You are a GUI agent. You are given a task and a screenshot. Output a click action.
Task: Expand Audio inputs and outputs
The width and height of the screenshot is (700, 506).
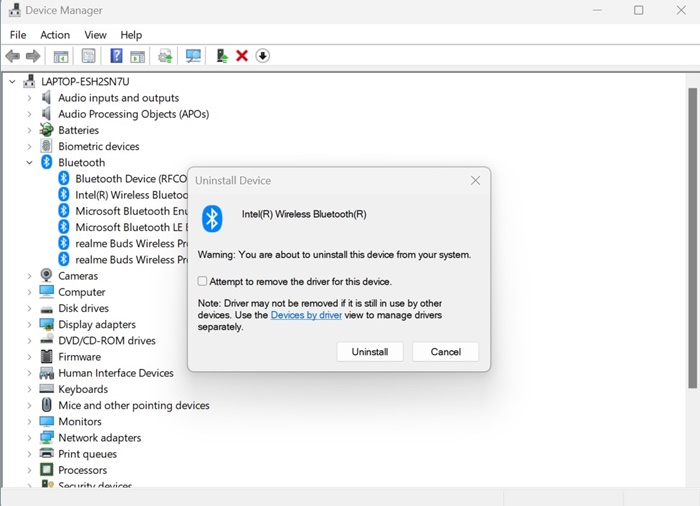[x=29, y=98]
